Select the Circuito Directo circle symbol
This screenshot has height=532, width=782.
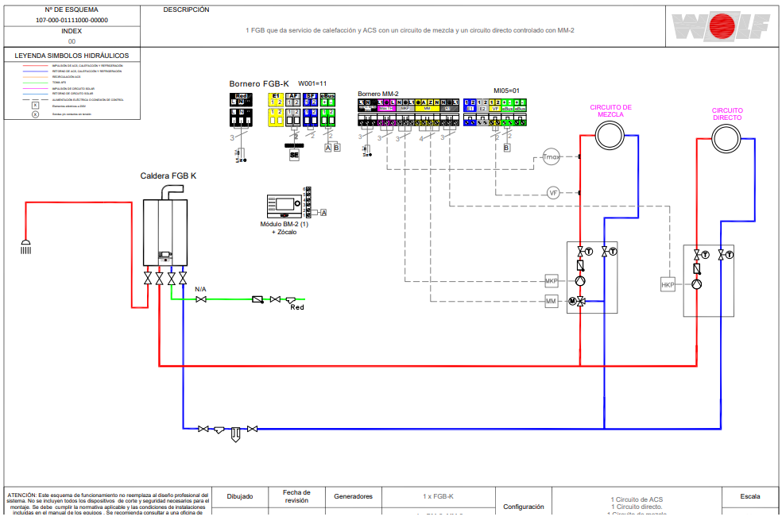click(x=726, y=138)
